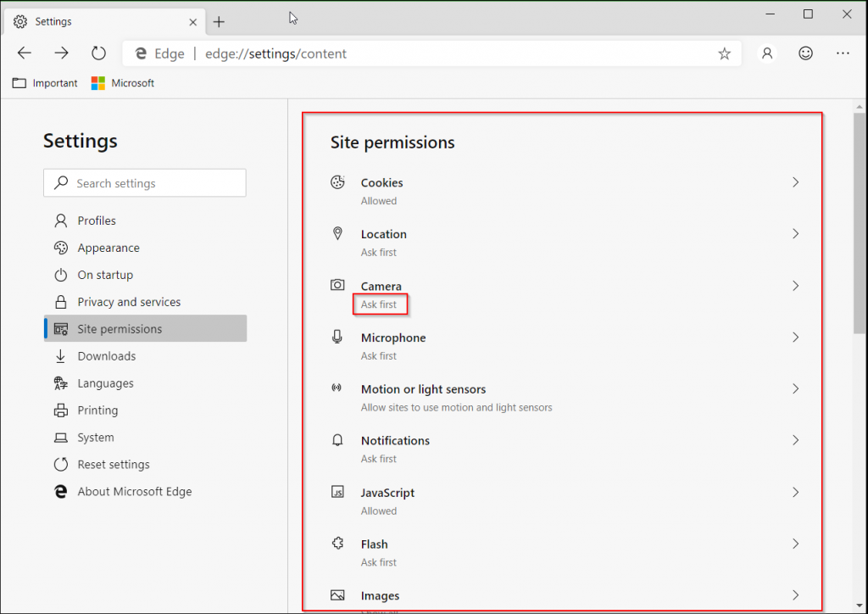The height and width of the screenshot is (614, 868).
Task: Select the Cookies permission icon
Action: [338, 181]
